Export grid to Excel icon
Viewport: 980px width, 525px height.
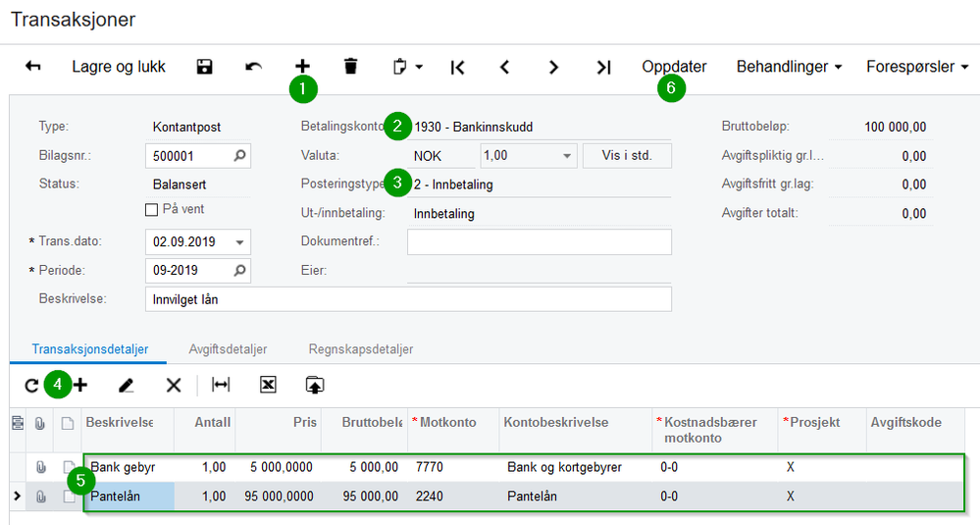click(268, 386)
